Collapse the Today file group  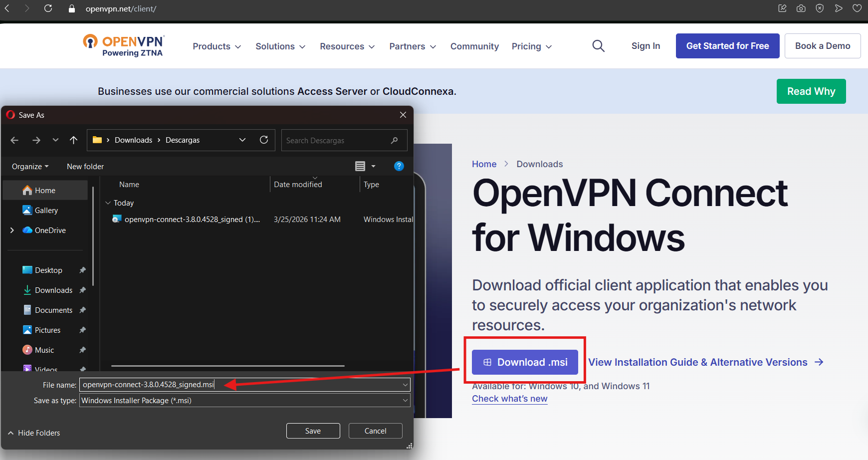108,203
